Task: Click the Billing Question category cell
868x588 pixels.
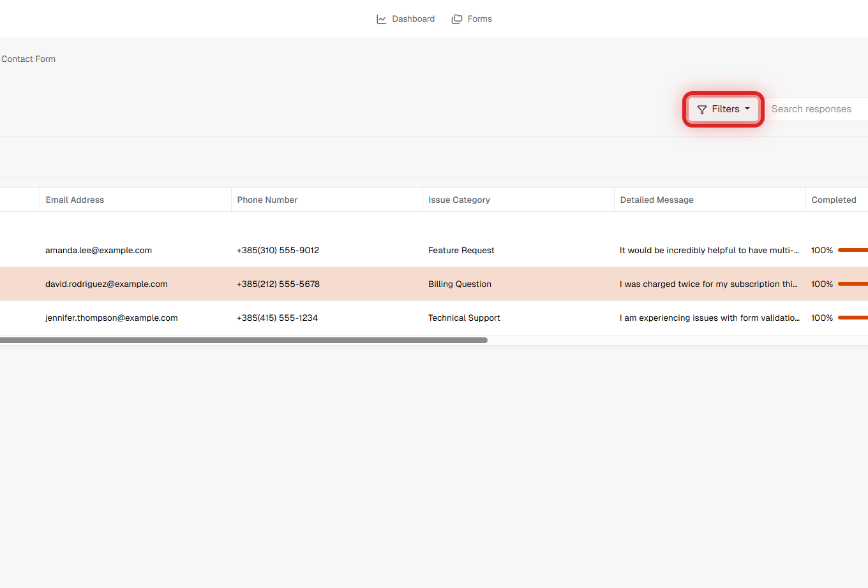Action: pos(460,284)
